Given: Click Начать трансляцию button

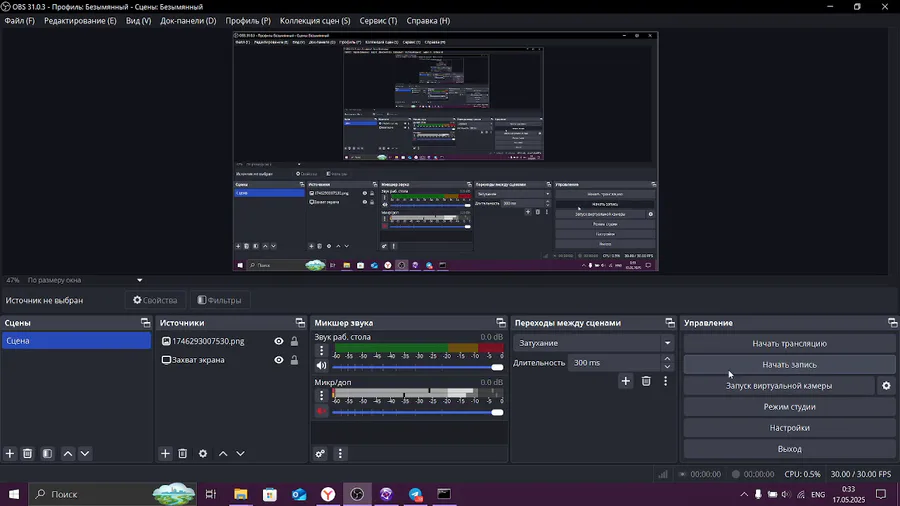Looking at the screenshot, I should pos(789,344).
